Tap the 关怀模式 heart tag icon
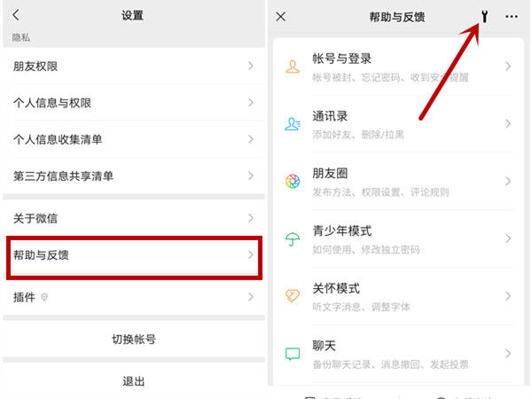The height and width of the screenshot is (399, 532). click(x=293, y=296)
